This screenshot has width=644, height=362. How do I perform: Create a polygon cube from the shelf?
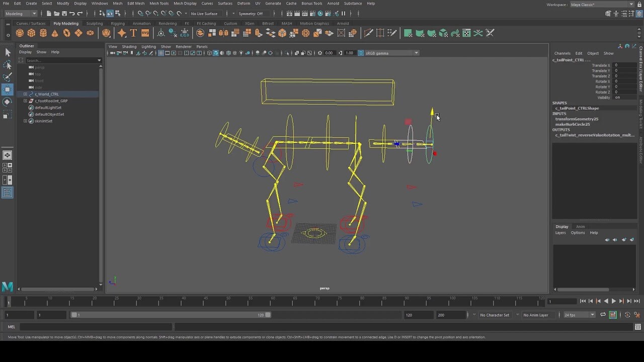pyautogui.click(x=31, y=33)
